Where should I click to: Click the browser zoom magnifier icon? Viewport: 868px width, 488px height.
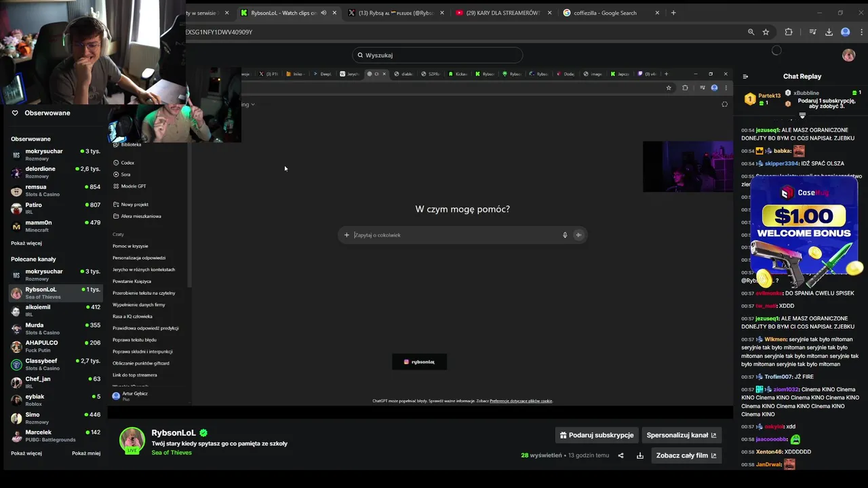point(751,32)
